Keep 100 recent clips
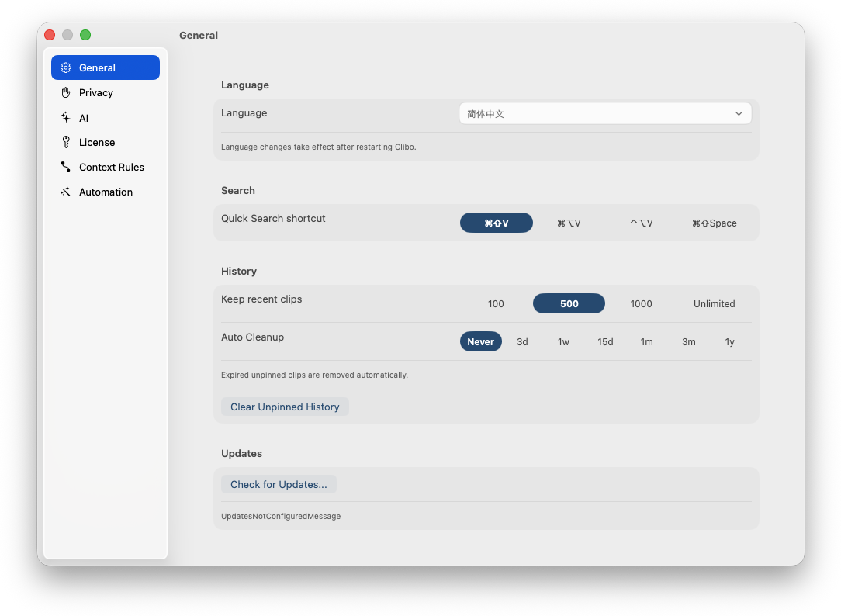 tap(496, 303)
